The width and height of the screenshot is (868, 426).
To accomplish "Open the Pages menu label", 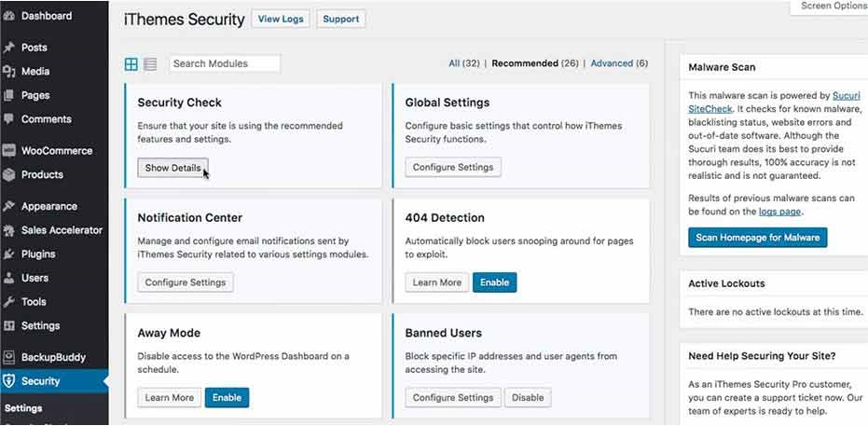I will click(x=35, y=95).
